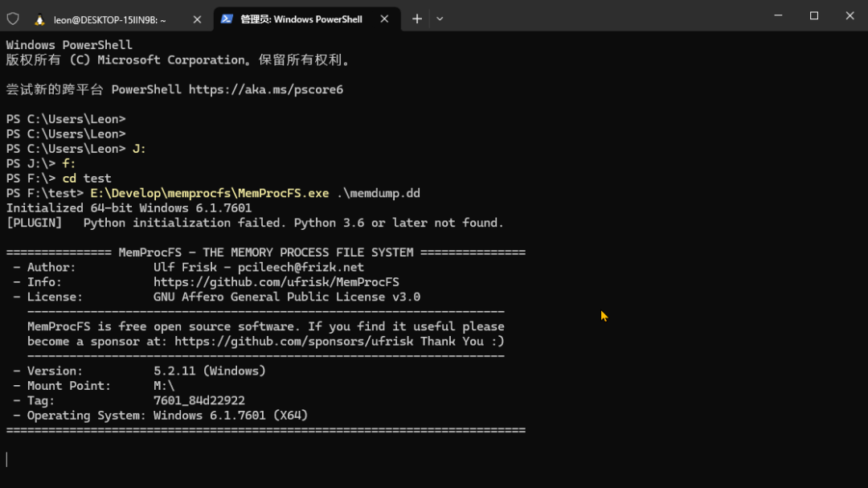This screenshot has height=488, width=868.
Task: Click the 'PS J:\>' prompt text
Action: pyautogui.click(x=31, y=164)
